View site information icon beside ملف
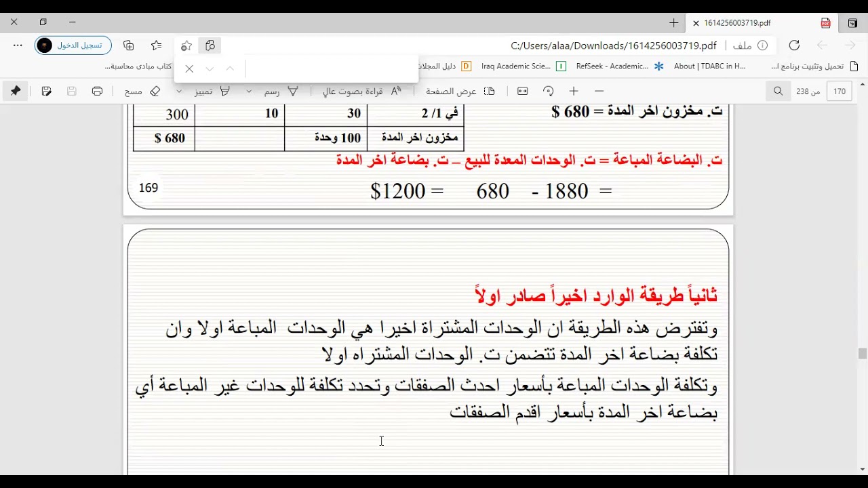This screenshot has height=488, width=868. point(762,45)
